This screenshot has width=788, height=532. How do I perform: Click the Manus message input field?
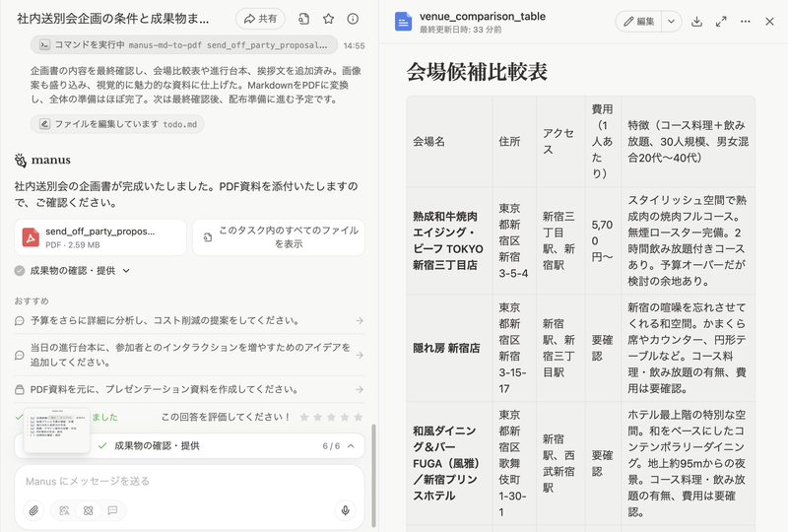click(189, 481)
